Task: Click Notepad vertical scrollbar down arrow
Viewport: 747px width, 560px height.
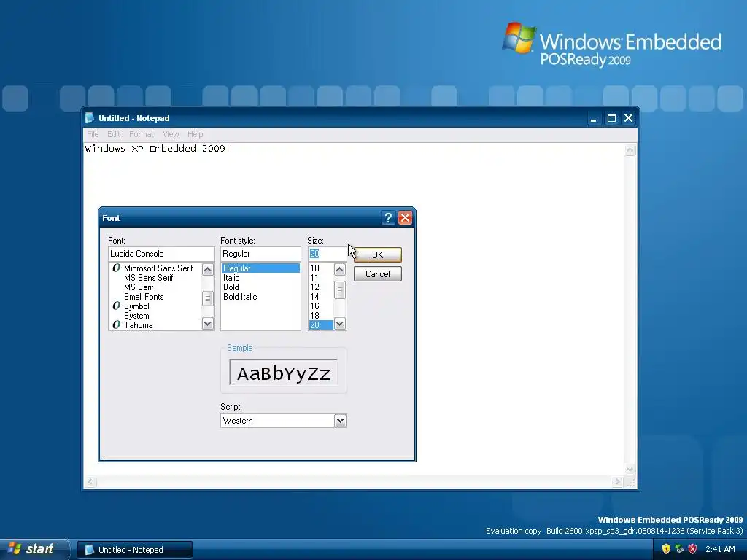Action: [630, 470]
